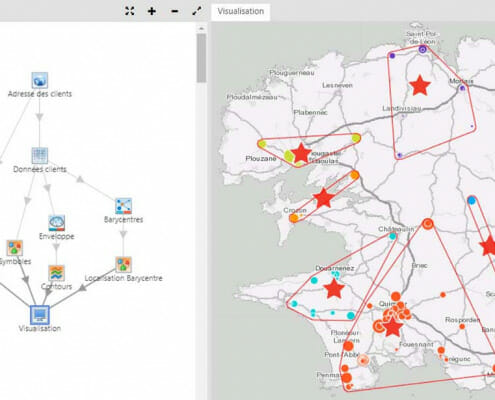
Task: Click the blue marker at the tip of the eastern cluster
Action: 471,200
